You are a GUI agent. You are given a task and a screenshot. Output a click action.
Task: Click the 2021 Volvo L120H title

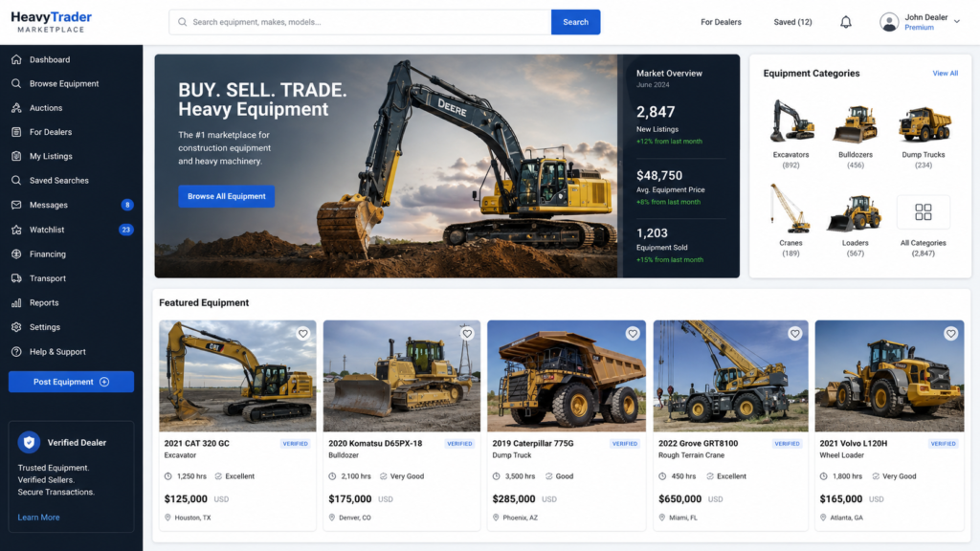pyautogui.click(x=853, y=444)
